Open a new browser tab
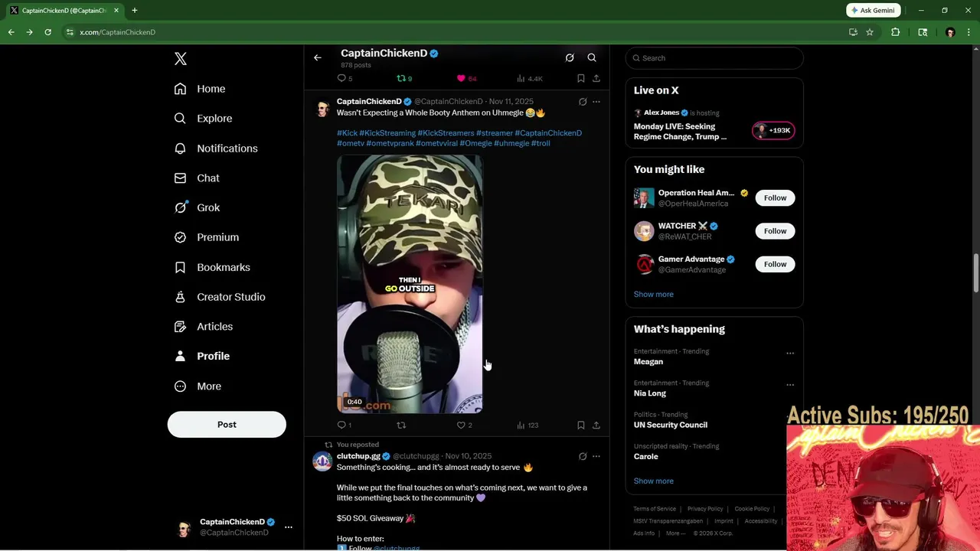Screen dimensions: 980x551 pos(135,11)
